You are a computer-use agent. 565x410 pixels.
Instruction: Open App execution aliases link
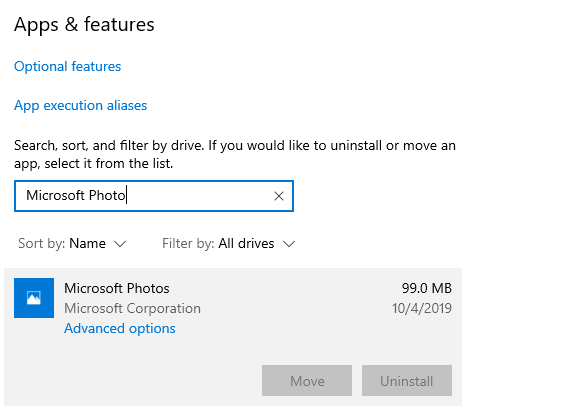pyautogui.click(x=80, y=106)
